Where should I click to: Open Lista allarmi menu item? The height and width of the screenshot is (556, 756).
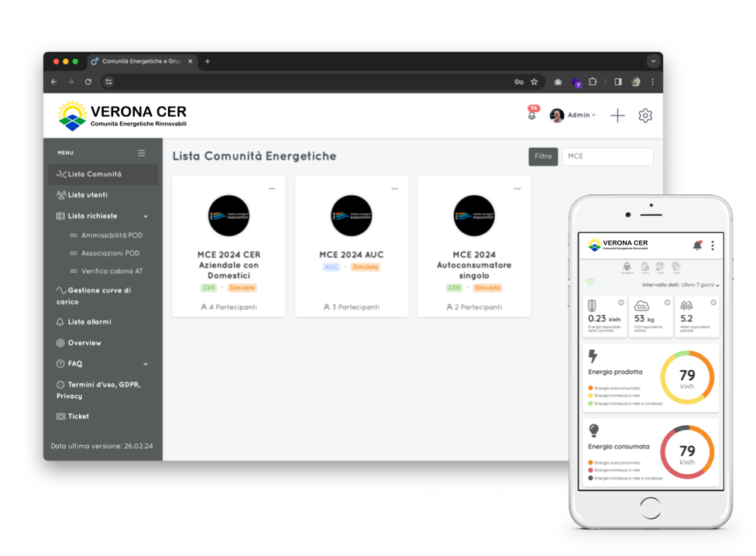[89, 322]
